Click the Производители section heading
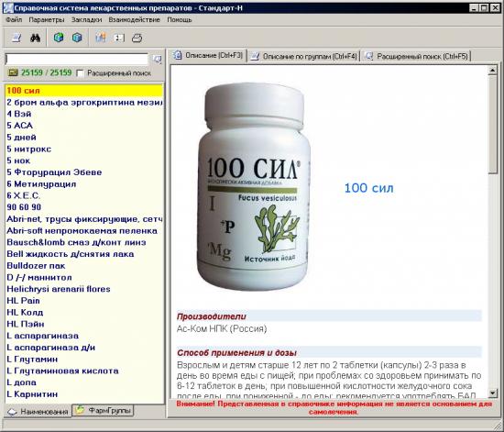 point(212,316)
